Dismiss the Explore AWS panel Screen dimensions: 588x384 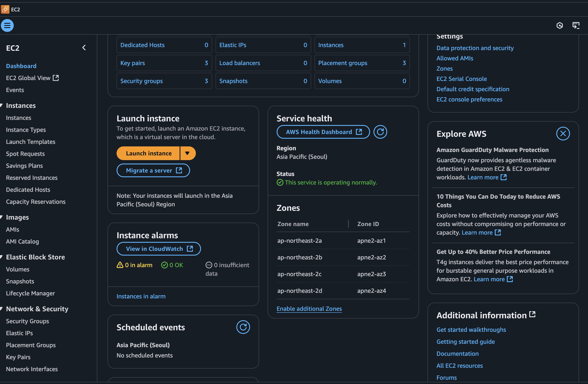(563, 134)
